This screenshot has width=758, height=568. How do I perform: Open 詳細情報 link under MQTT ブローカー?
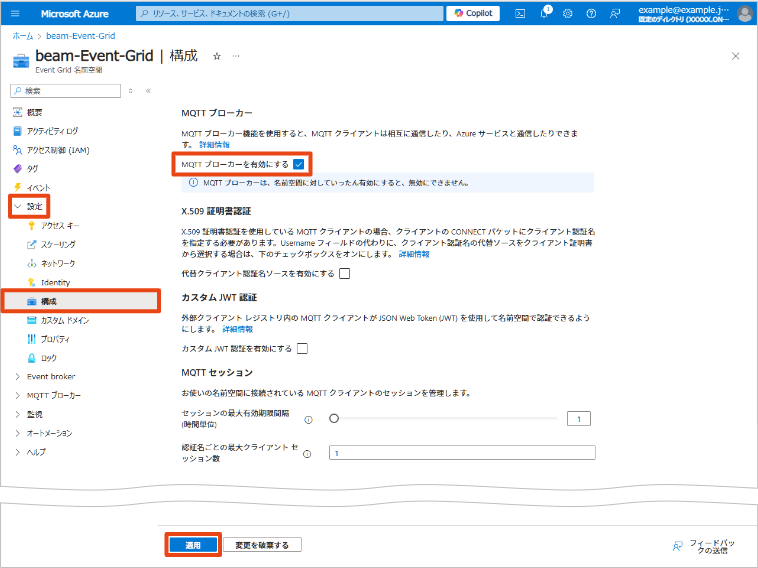pyautogui.click(x=215, y=145)
